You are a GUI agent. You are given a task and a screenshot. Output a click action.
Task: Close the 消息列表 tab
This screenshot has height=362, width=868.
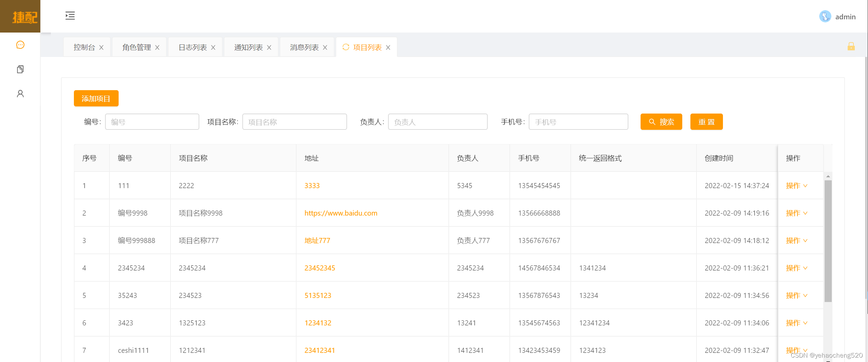tap(325, 47)
